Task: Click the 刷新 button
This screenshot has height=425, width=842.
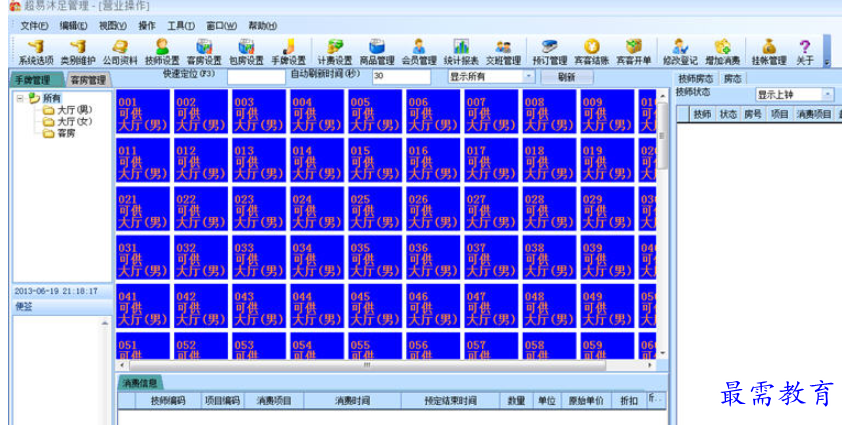Action: [567, 77]
